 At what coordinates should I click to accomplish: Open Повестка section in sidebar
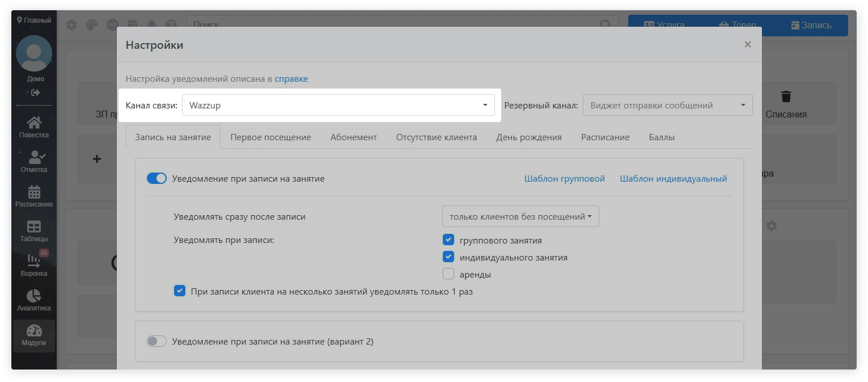click(x=34, y=127)
